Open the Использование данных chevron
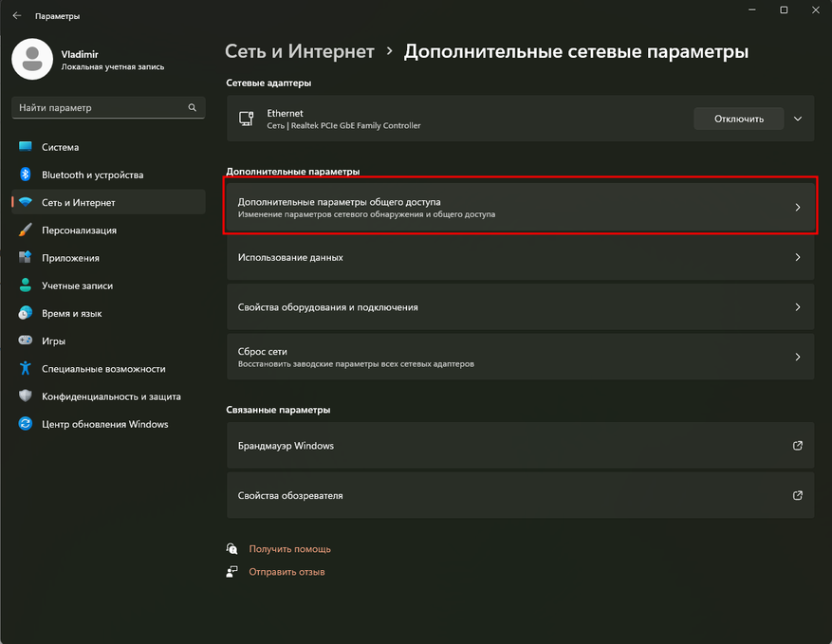Viewport: 832px width, 644px height. coord(798,257)
